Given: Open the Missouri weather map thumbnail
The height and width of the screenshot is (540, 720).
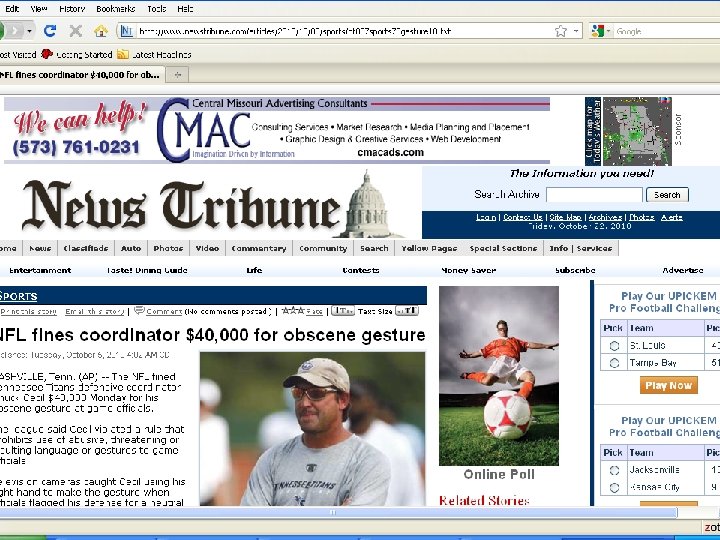Looking at the screenshot, I should [x=637, y=131].
